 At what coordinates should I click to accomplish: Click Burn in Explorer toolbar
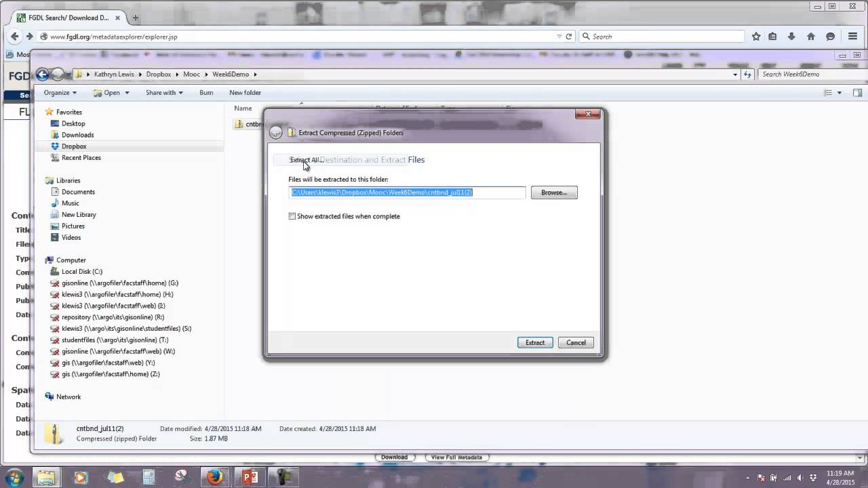tap(206, 93)
